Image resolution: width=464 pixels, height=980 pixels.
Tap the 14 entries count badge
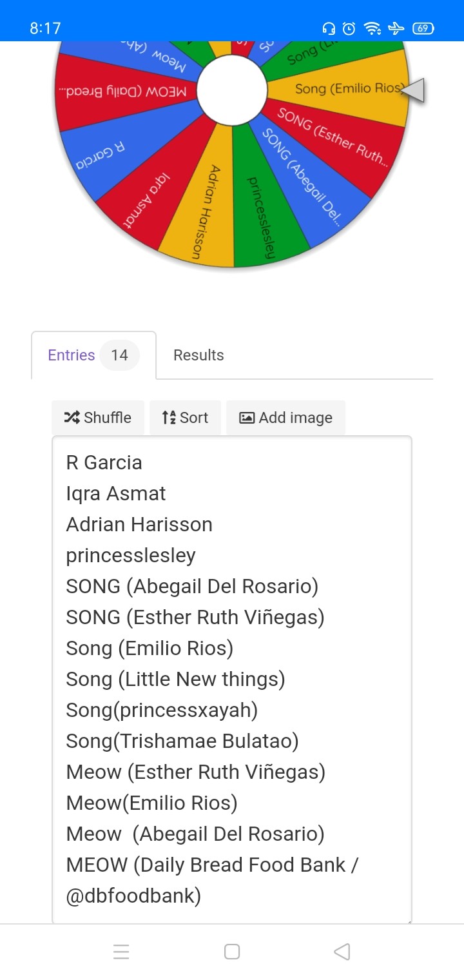click(119, 355)
